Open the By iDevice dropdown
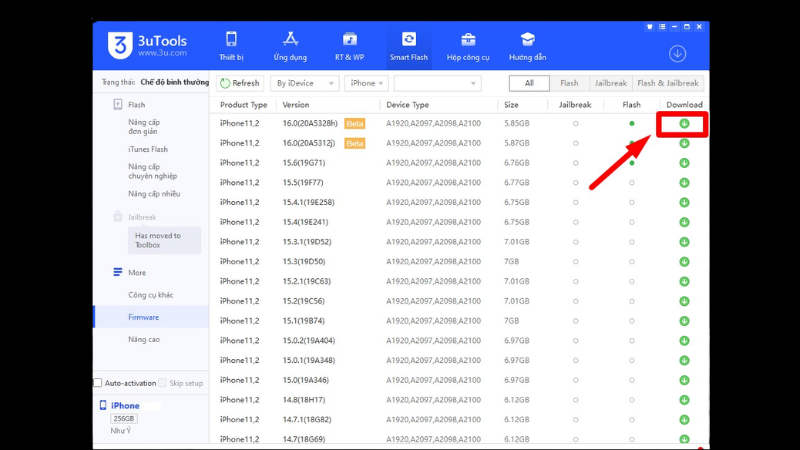The width and height of the screenshot is (800, 450). pyautogui.click(x=305, y=83)
